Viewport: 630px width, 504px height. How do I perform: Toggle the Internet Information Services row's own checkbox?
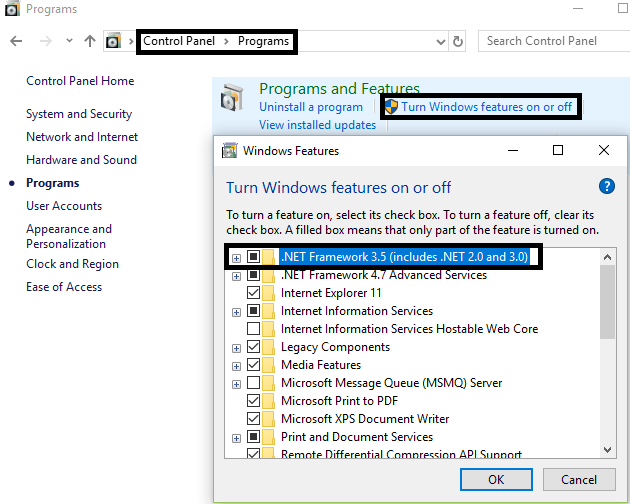point(254,311)
